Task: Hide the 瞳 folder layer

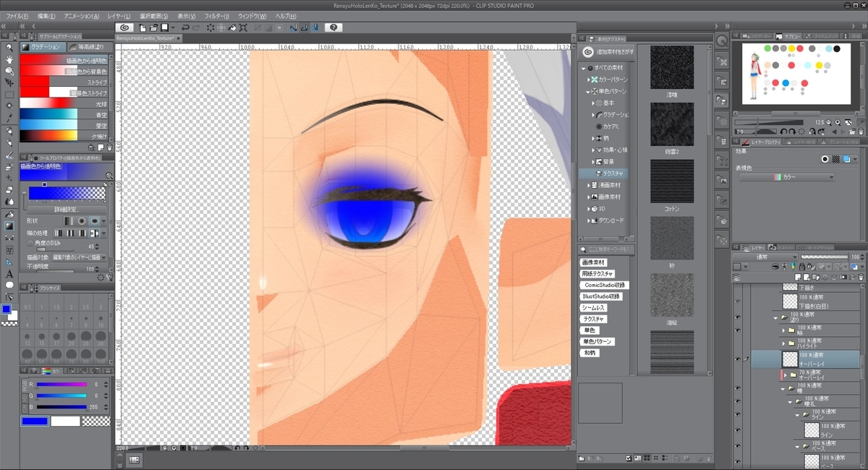Action: 738,388
